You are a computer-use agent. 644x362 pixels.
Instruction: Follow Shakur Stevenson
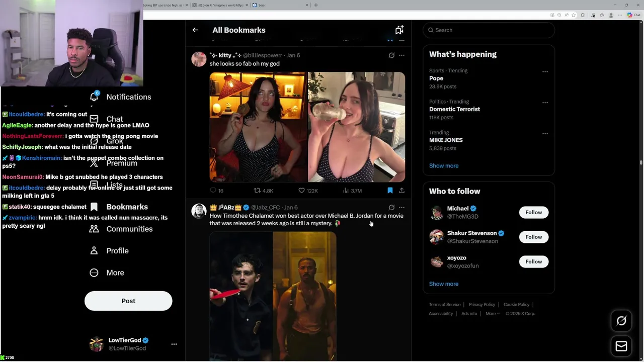click(534, 237)
